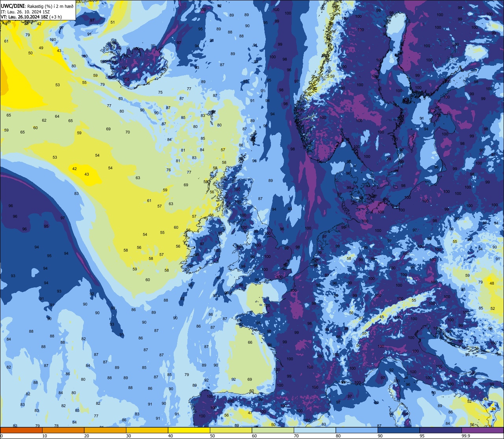504x439 pixels.
Task: Click the humidity value 66 on the map
Action: (x=250, y=343)
